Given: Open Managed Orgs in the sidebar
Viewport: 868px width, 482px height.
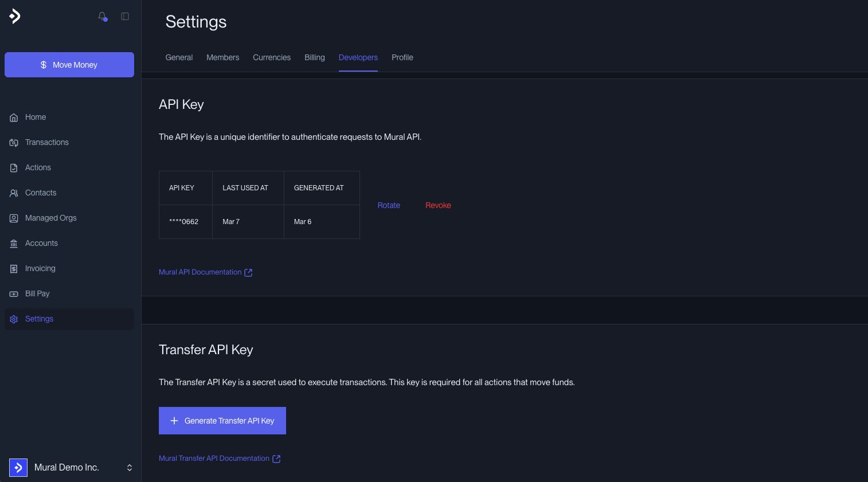Looking at the screenshot, I should (50, 218).
